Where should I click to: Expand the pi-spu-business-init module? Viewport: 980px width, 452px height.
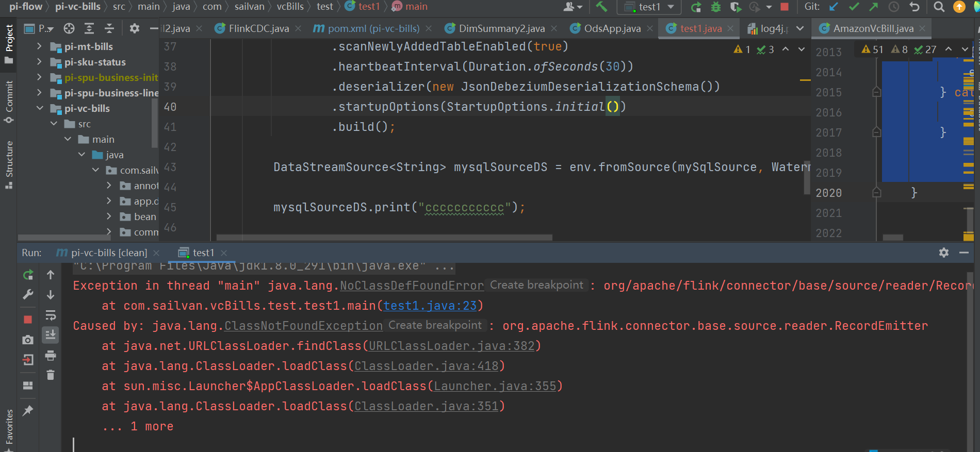39,77
